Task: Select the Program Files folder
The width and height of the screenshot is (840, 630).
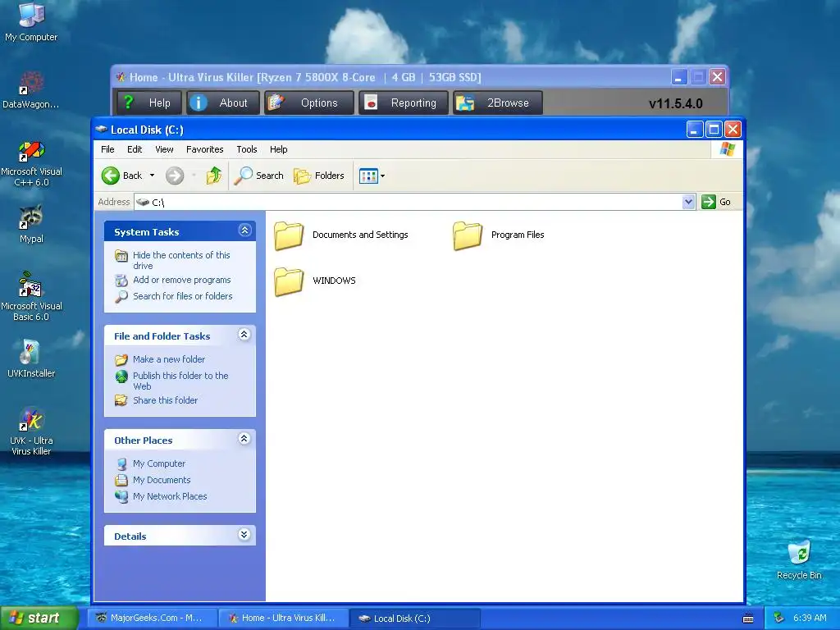Action: (x=499, y=235)
